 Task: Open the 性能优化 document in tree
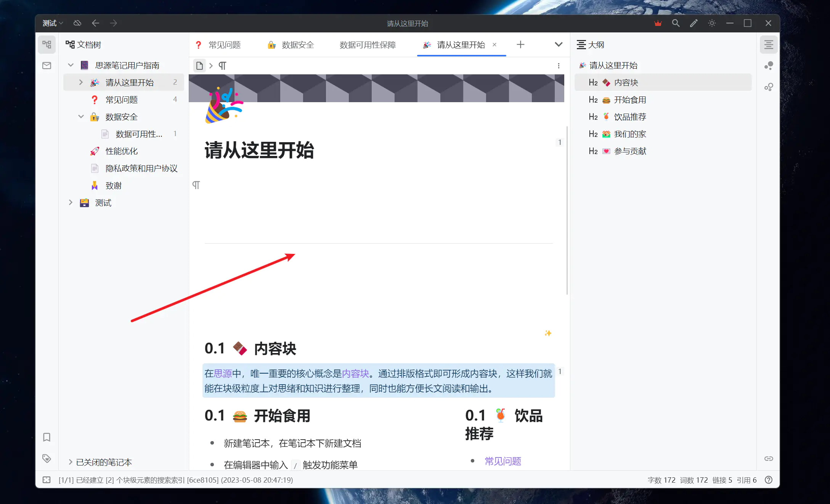[121, 151]
